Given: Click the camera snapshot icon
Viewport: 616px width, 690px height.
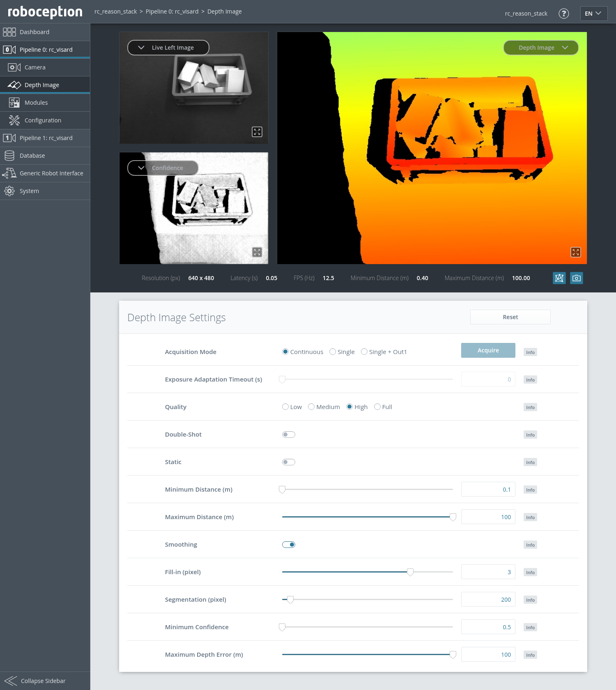Looking at the screenshot, I should [576, 278].
